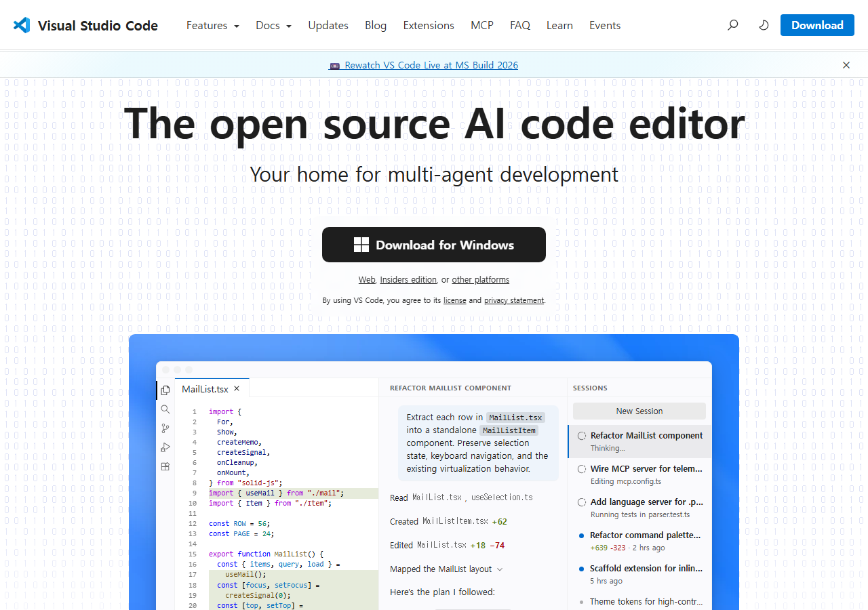Click the code line const ROW = 56;
The height and width of the screenshot is (610, 868).
[239, 523]
